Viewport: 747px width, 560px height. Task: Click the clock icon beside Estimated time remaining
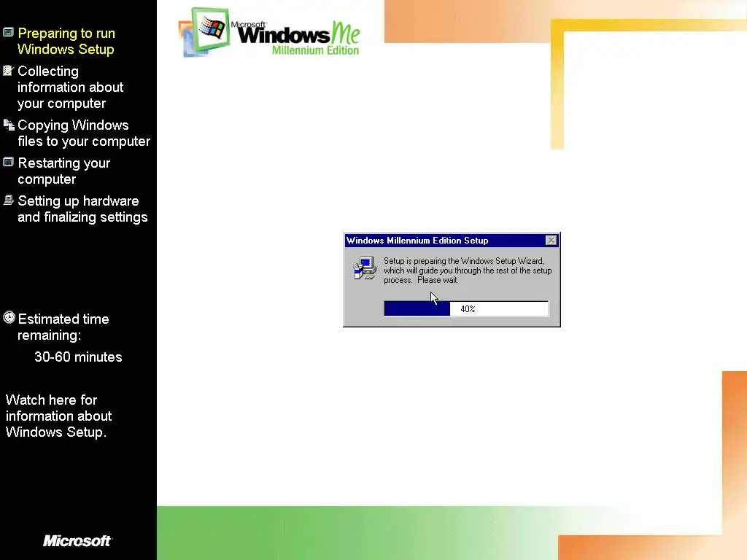pos(9,317)
